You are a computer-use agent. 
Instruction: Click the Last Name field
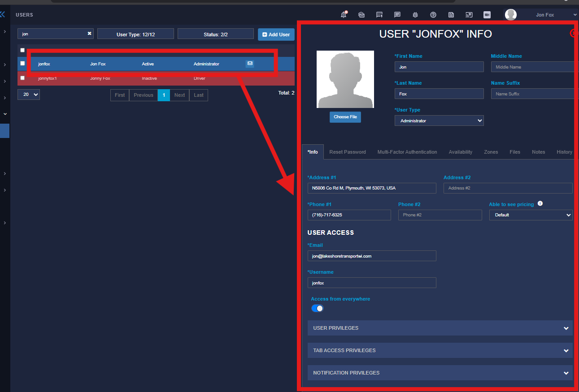[439, 94]
